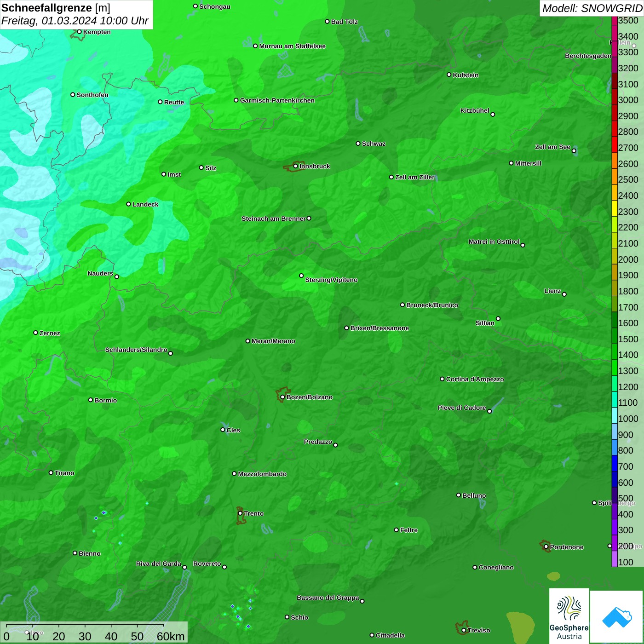Click the Schwaz label

374,144
